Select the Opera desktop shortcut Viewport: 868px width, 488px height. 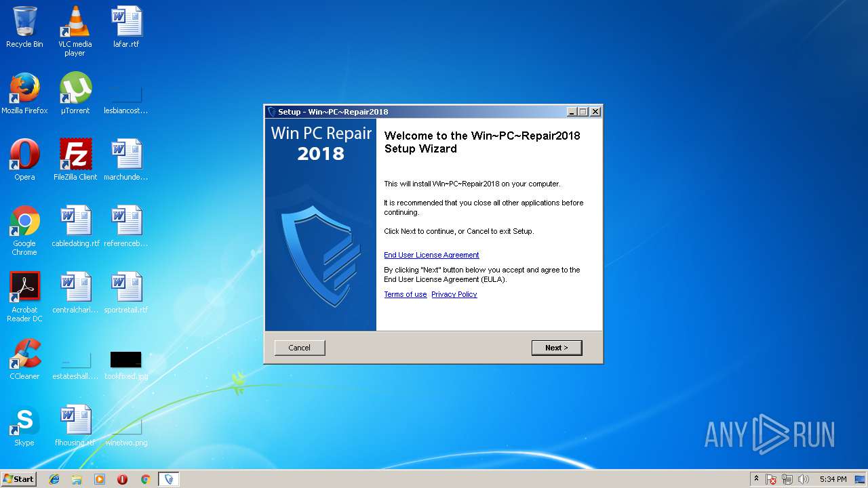pyautogui.click(x=24, y=160)
